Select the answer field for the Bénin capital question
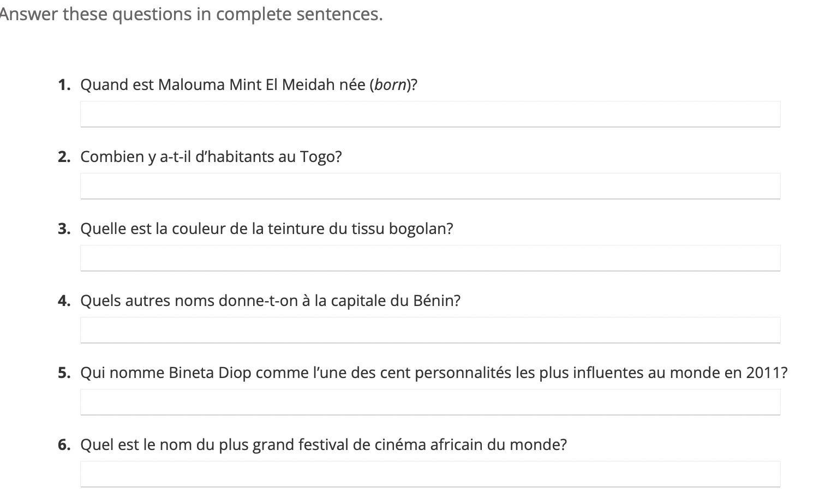Image resolution: width=825 pixels, height=504 pixels. (430, 330)
